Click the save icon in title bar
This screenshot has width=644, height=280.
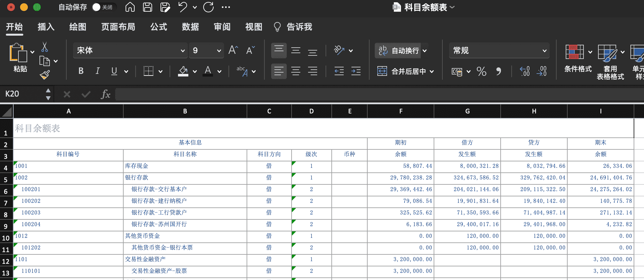click(x=148, y=7)
